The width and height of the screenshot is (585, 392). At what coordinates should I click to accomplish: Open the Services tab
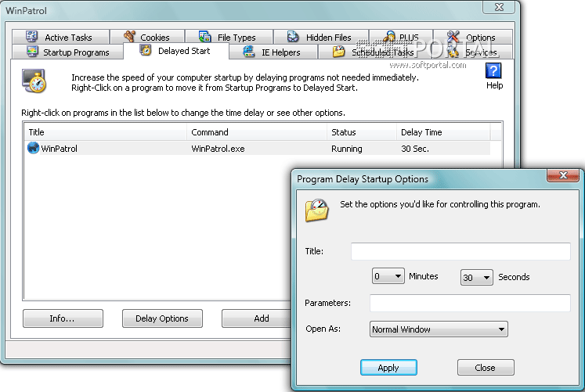[471, 52]
